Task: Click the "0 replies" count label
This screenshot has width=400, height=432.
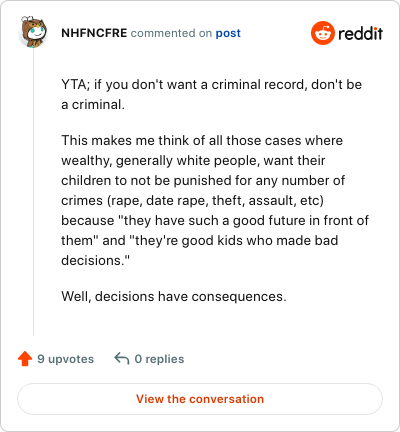Action: click(159, 359)
